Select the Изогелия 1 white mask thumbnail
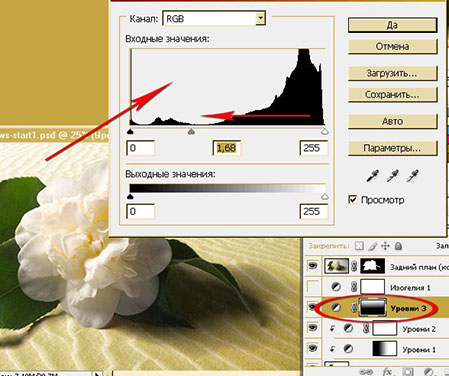 pyautogui.click(x=373, y=286)
